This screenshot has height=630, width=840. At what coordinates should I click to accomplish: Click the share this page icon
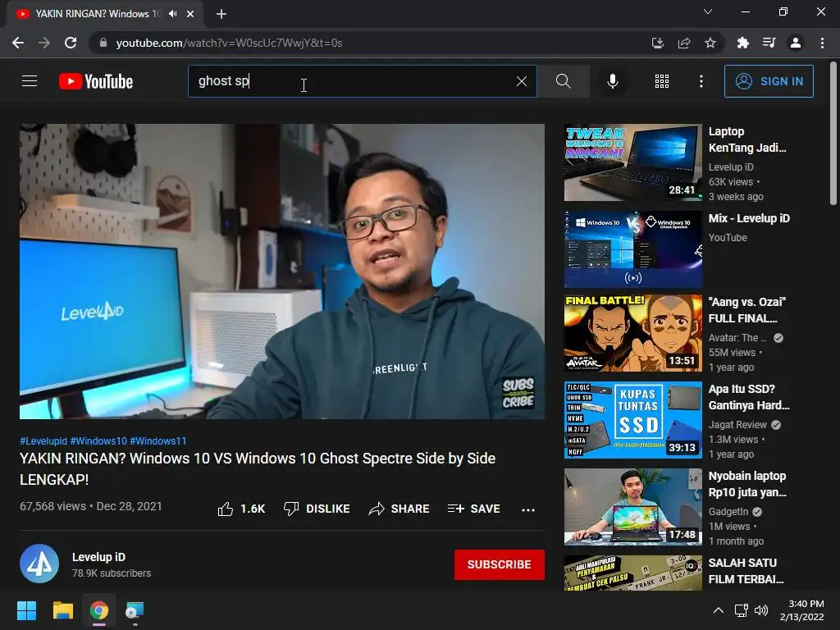click(x=683, y=43)
